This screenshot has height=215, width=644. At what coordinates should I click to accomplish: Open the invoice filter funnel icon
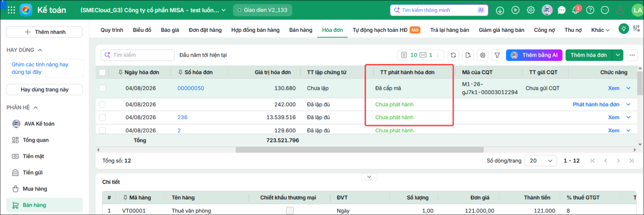(x=497, y=55)
